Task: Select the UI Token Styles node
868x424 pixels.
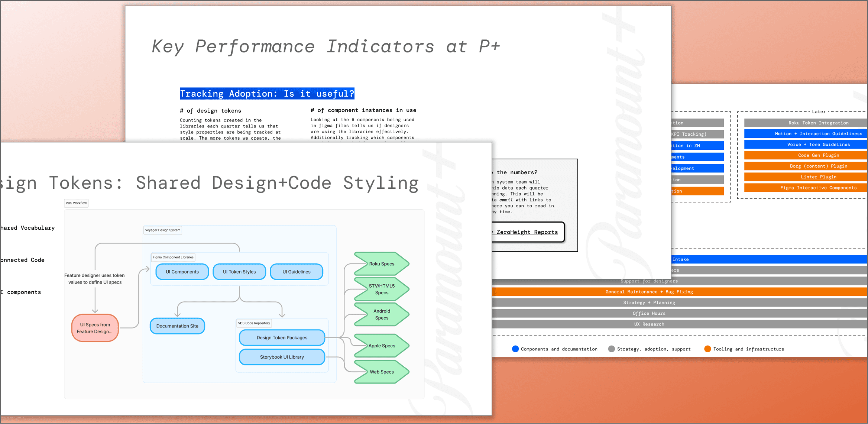Action: (239, 272)
